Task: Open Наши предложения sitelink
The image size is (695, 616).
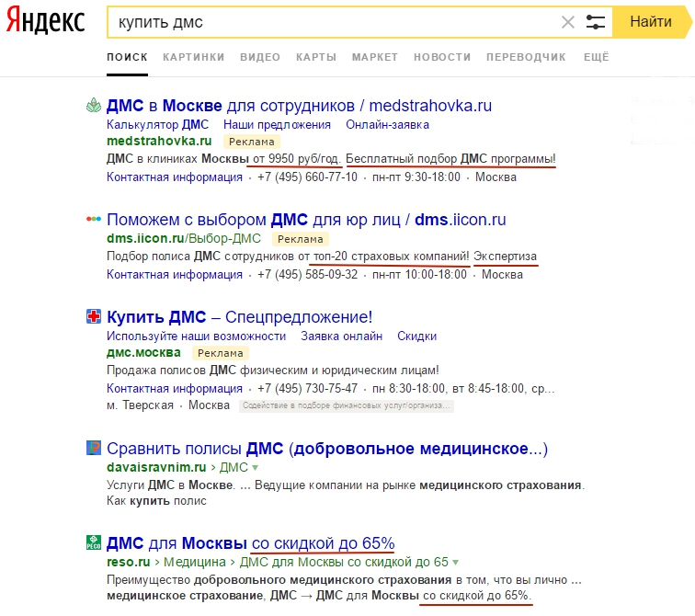Action: (x=277, y=124)
